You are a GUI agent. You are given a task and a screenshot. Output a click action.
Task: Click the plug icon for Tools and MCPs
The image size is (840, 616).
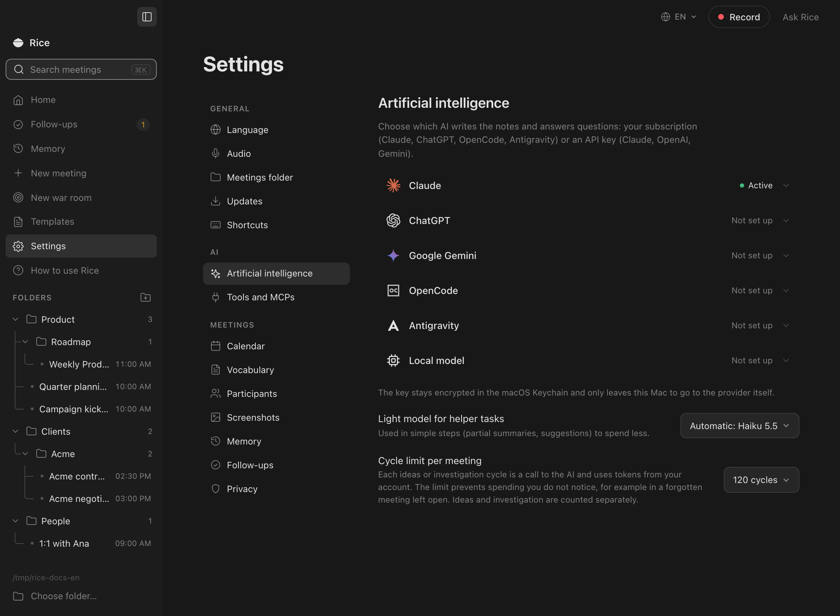216,297
